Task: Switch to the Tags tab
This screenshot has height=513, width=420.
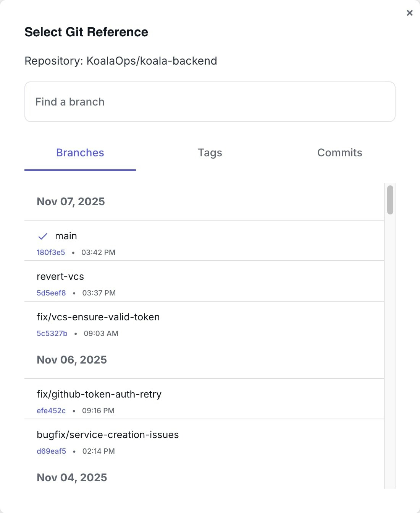Action: 210,153
